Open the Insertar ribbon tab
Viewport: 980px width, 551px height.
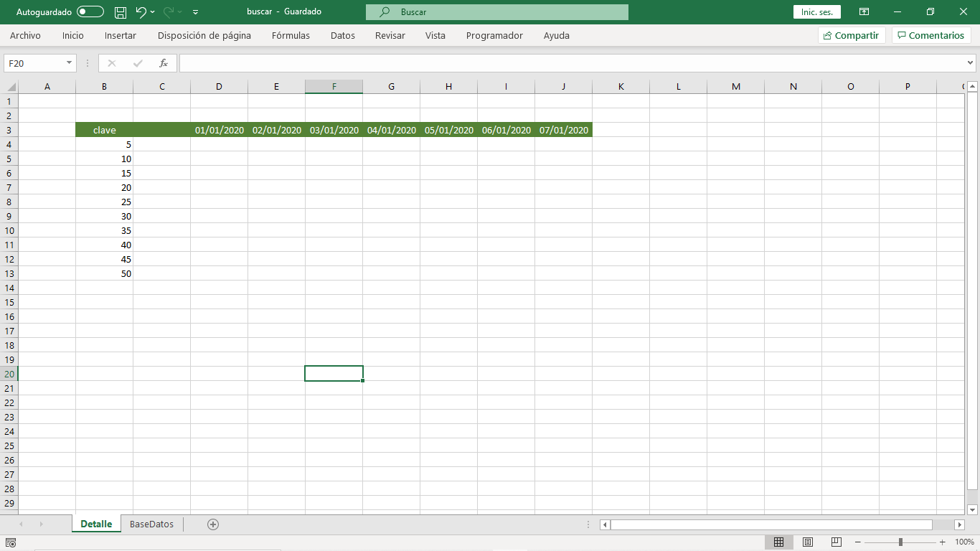pos(121,35)
